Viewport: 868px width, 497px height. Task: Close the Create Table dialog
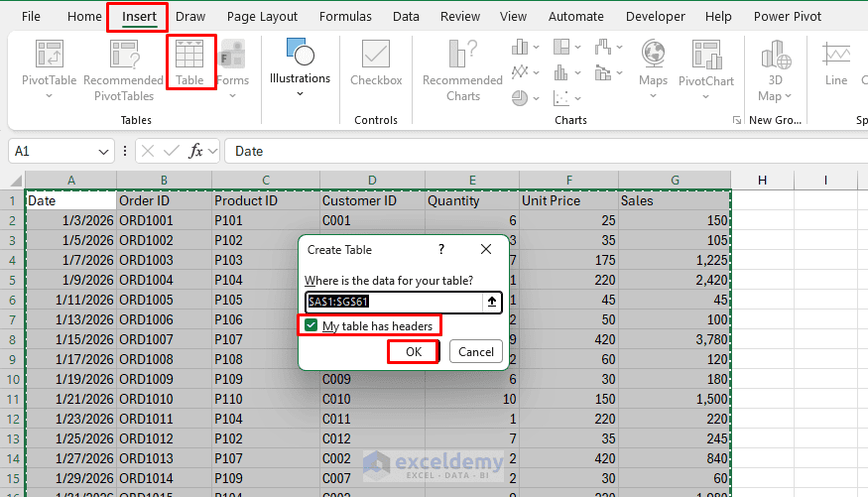click(486, 249)
